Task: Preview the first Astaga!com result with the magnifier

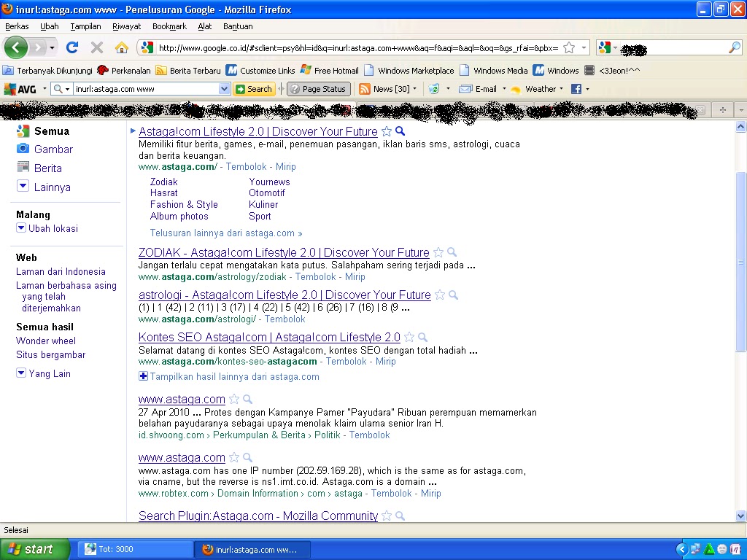Action: click(x=400, y=131)
